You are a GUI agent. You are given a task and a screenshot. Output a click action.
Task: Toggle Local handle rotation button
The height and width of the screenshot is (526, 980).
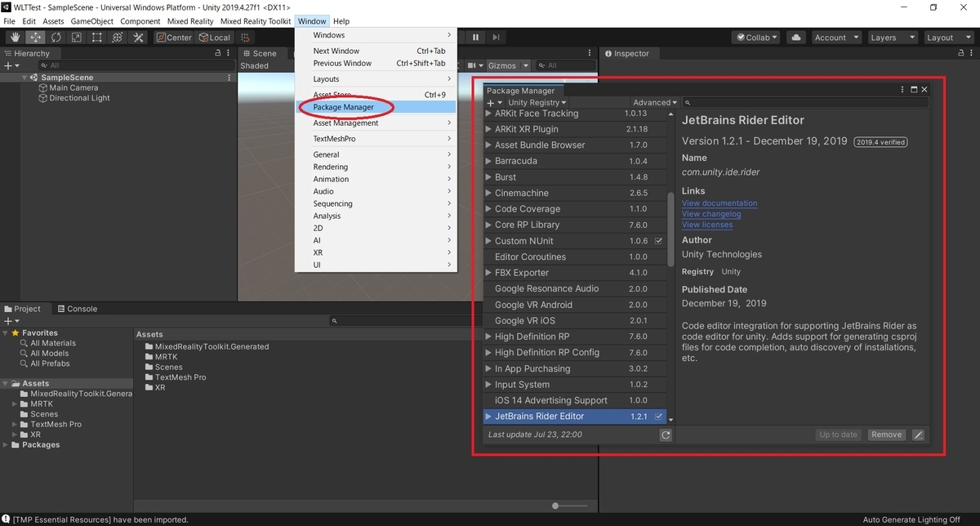(x=215, y=38)
